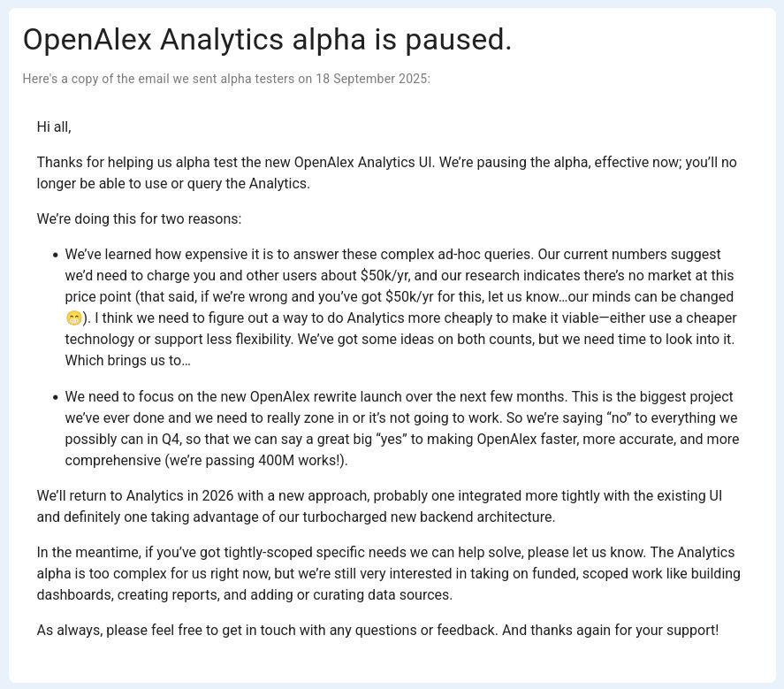Click the second bullet point marker

tap(56, 398)
